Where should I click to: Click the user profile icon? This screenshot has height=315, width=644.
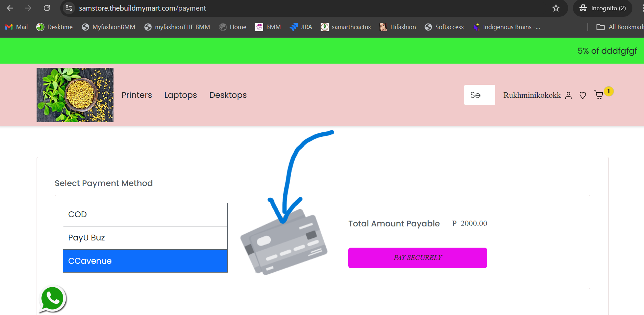568,95
